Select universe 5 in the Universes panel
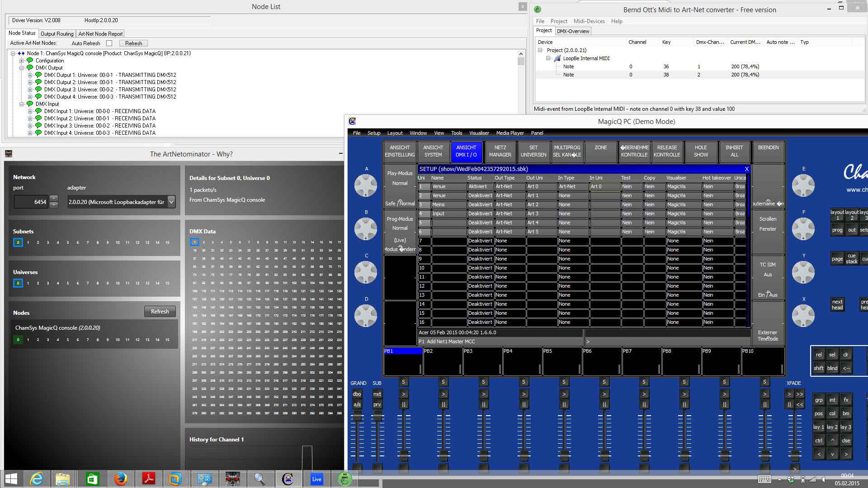 click(x=68, y=283)
